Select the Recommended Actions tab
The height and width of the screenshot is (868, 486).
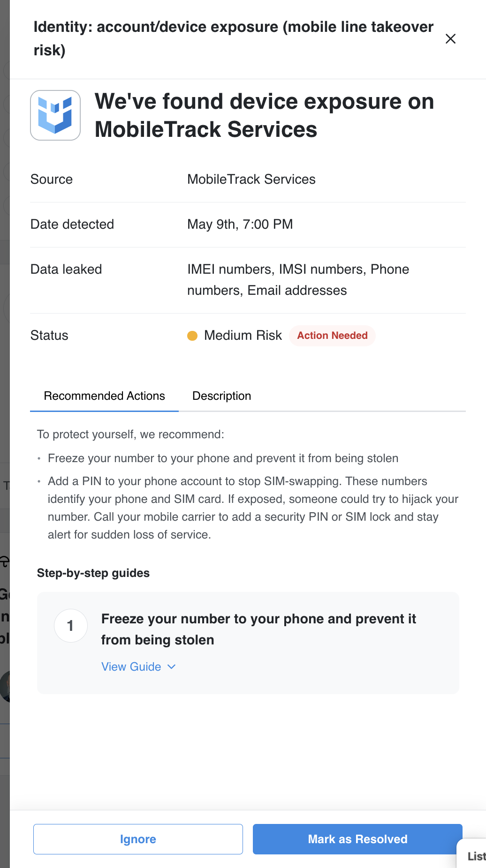point(104,396)
